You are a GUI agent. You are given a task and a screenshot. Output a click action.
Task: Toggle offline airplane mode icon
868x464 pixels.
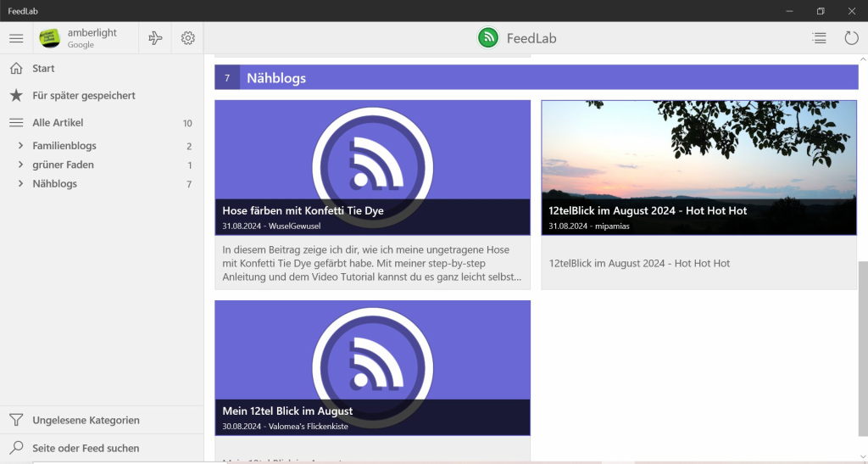(156, 38)
